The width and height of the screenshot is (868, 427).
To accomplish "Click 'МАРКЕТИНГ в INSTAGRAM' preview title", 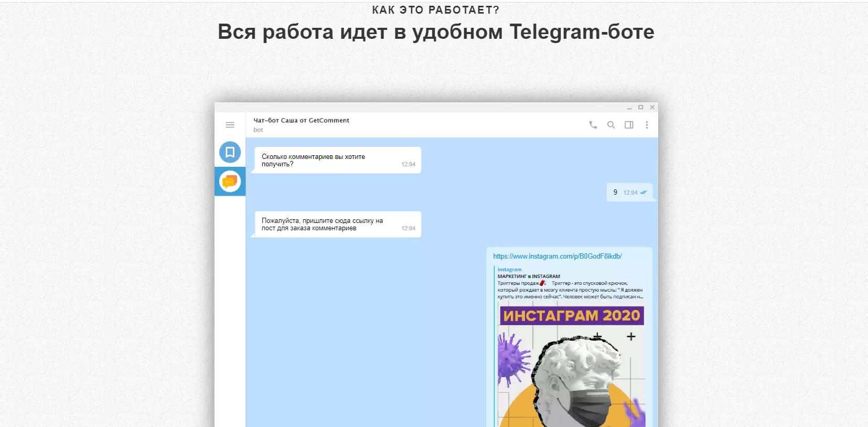I will pyautogui.click(x=529, y=276).
